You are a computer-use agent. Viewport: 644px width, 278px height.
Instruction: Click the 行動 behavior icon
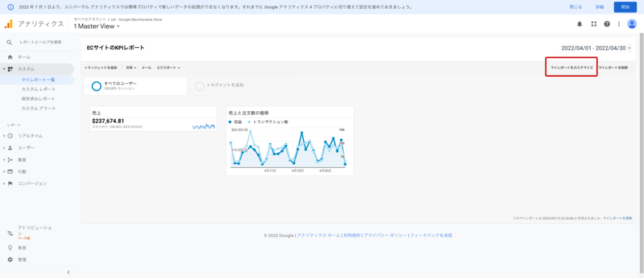pos(10,172)
